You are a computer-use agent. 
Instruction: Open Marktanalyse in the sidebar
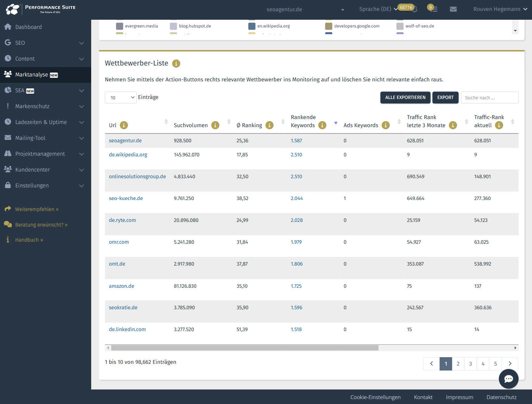(45, 75)
